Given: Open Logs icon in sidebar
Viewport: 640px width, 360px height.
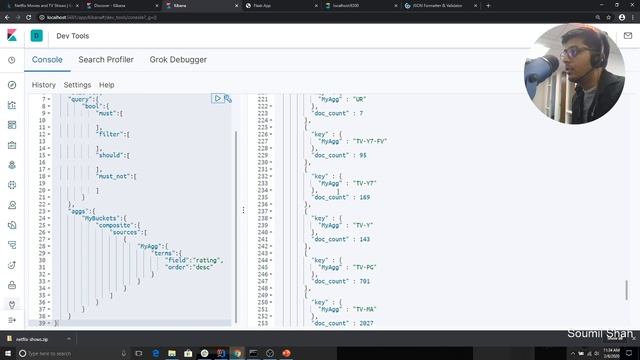Looking at the screenshot, I should (x=12, y=225).
